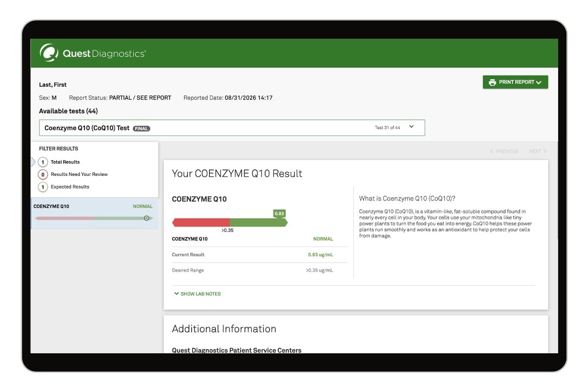Image resolution: width=588 pixels, height=392 pixels.
Task: Click the patient name 'Last, First'
Action: tap(53, 85)
